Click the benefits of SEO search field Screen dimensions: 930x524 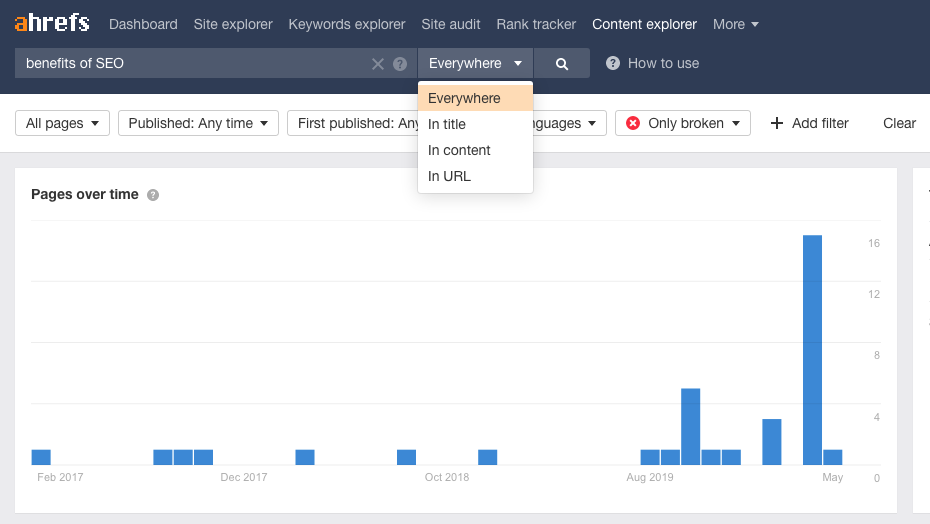click(190, 64)
